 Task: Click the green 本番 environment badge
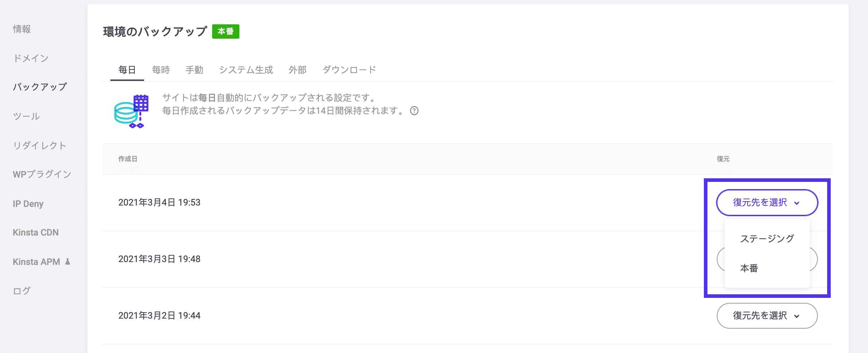226,32
